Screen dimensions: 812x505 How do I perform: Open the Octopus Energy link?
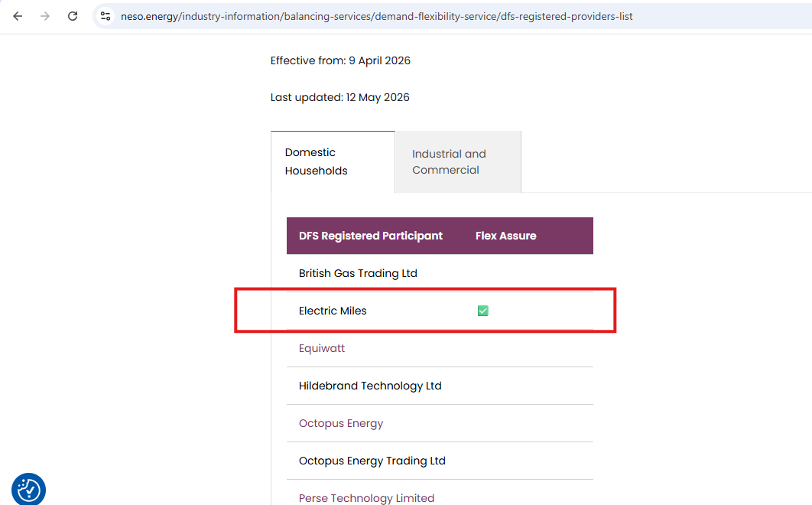pos(341,424)
